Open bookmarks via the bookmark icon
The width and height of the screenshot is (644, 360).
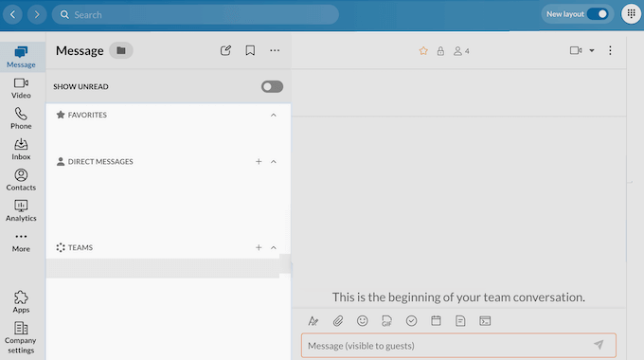pos(250,50)
